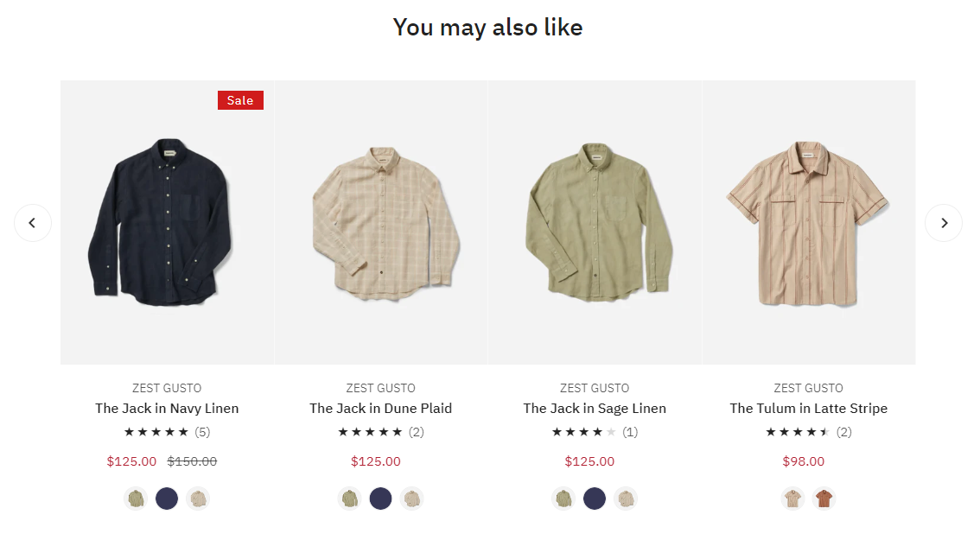Select latte stripe swatch under Tulum shirt
The width and height of the screenshot is (980, 540).
792,499
